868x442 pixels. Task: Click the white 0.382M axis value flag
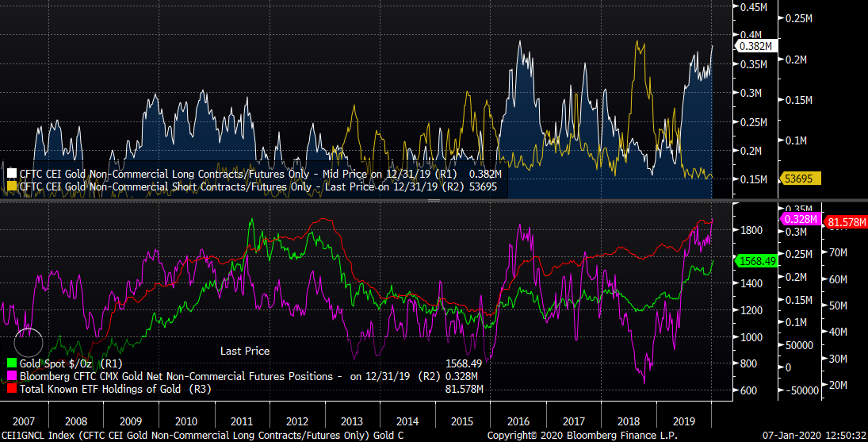pyautogui.click(x=755, y=46)
